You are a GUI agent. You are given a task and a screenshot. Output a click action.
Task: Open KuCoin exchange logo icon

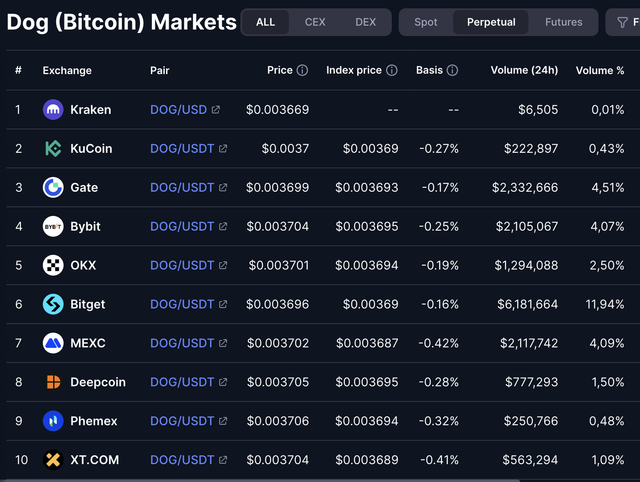(x=53, y=149)
